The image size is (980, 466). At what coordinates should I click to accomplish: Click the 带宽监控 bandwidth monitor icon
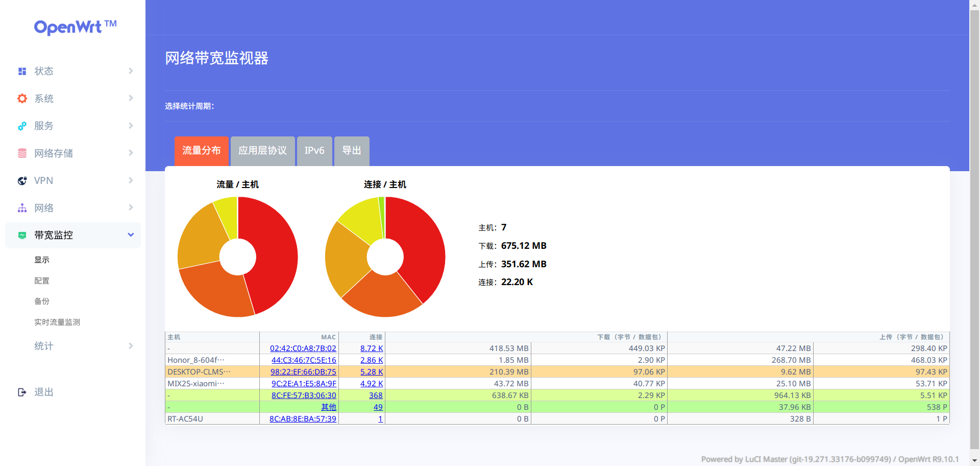click(22, 235)
